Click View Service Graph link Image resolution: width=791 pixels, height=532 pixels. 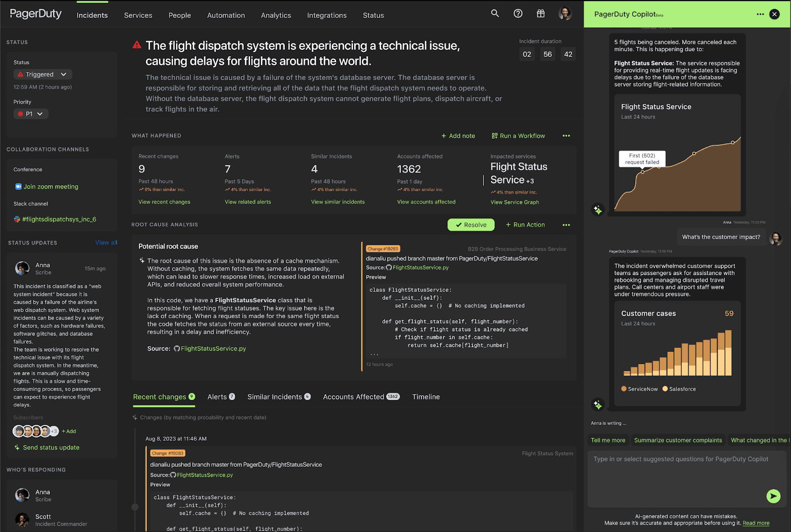point(515,203)
